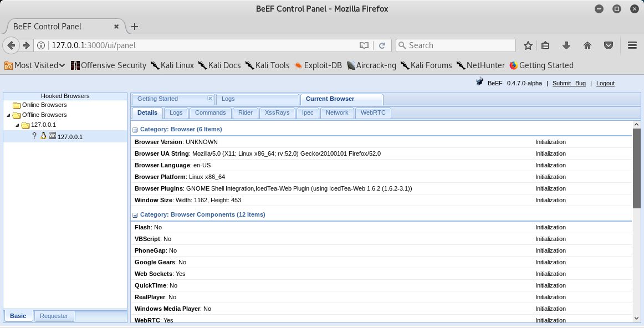
Task: Go to Firefox home page icon
Action: click(x=587, y=45)
